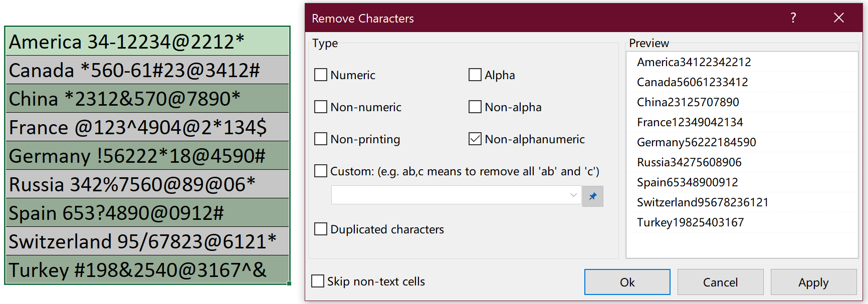The height and width of the screenshot is (304, 868).
Task: Open the Custom characters dropdown list
Action: 573,195
